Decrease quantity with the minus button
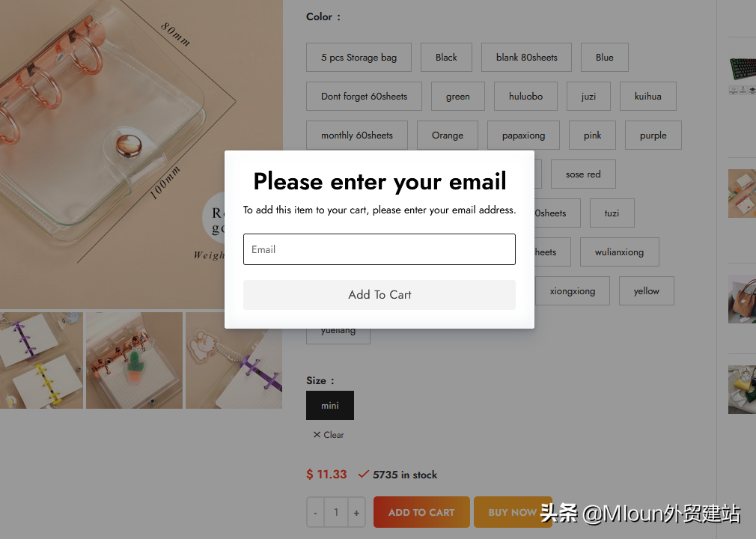This screenshot has height=539, width=756. tap(315, 513)
